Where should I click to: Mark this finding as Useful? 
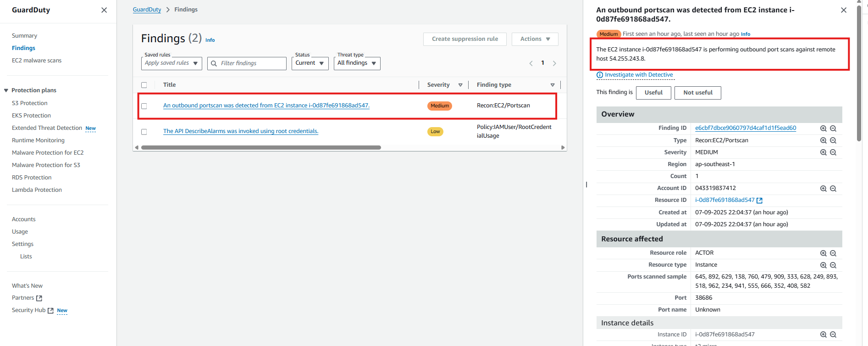[653, 93]
